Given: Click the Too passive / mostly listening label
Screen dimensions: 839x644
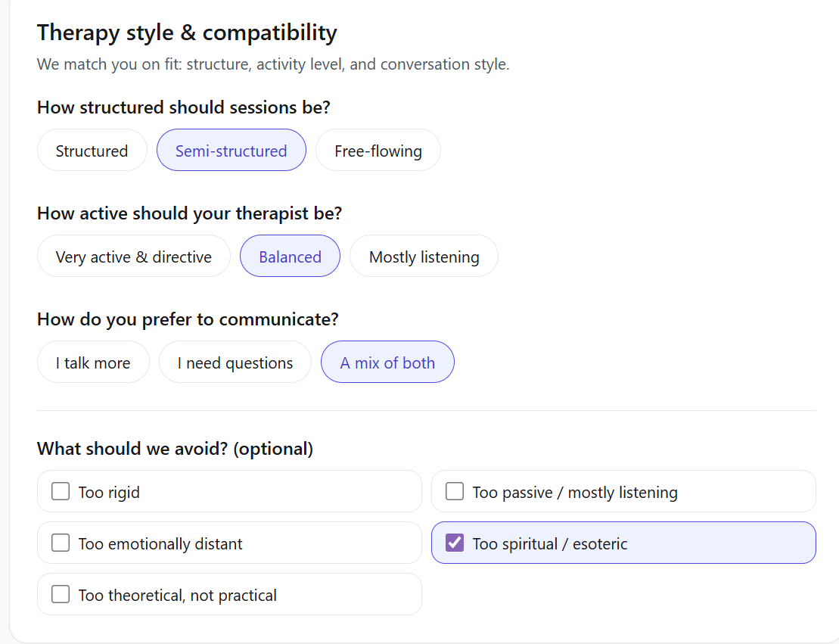Looking at the screenshot, I should tap(575, 493).
